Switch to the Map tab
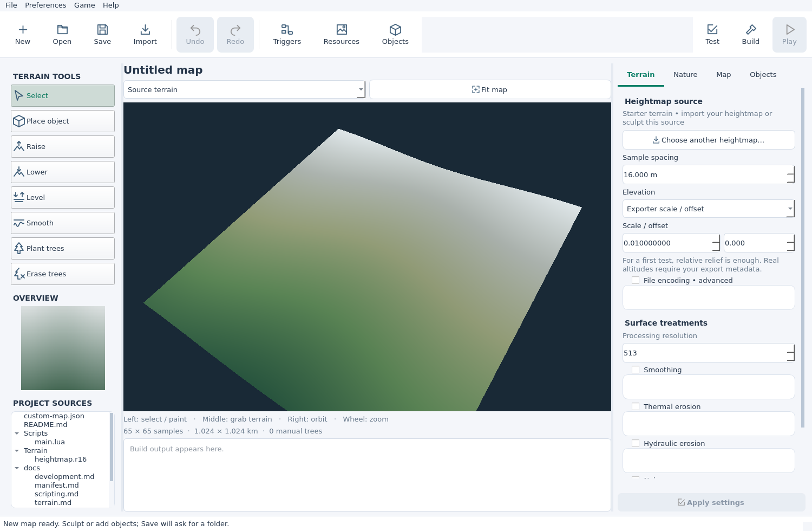 coord(723,75)
